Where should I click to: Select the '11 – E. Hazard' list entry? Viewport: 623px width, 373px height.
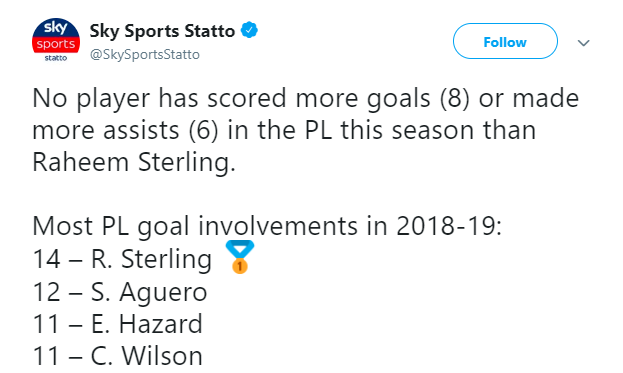118,324
